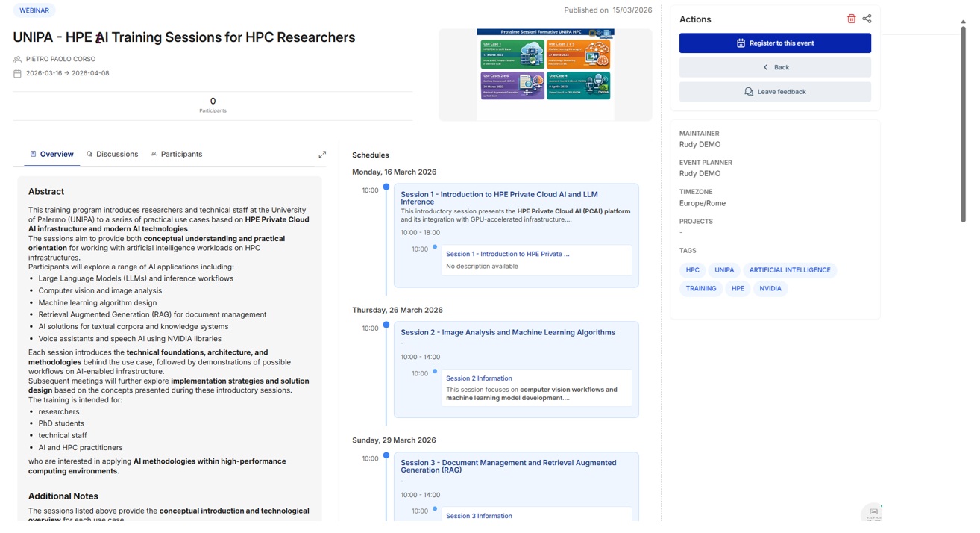Click the page vertical scrollbar

963,123
